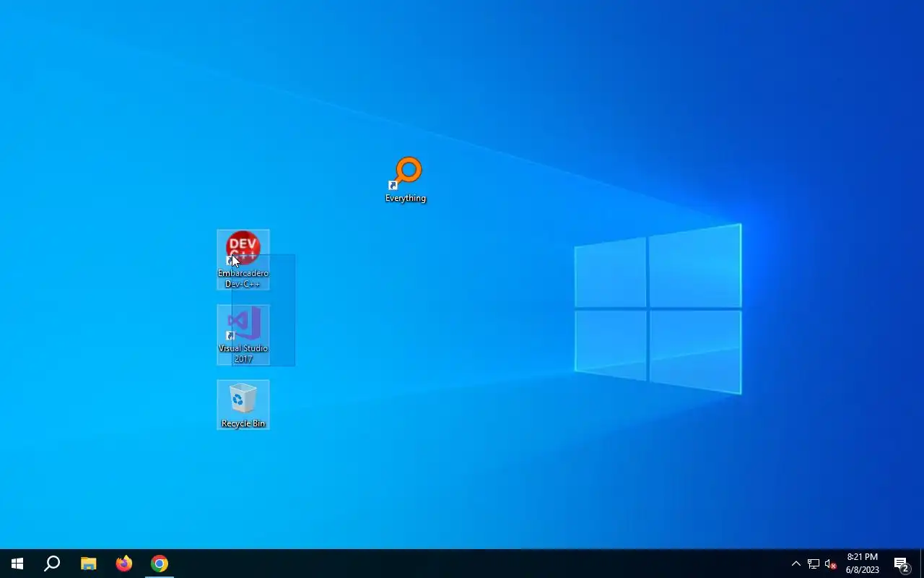Open taskbar Search magnifier

click(x=52, y=564)
